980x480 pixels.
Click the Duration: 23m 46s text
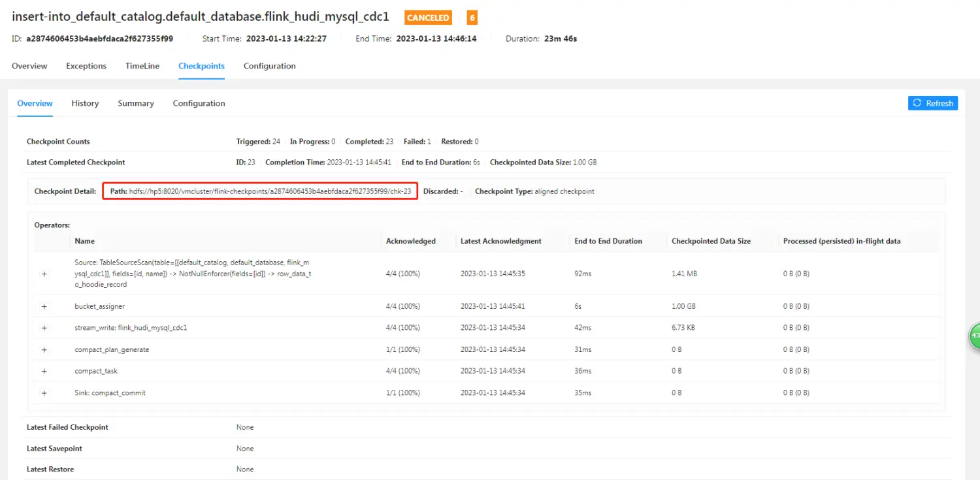click(541, 39)
